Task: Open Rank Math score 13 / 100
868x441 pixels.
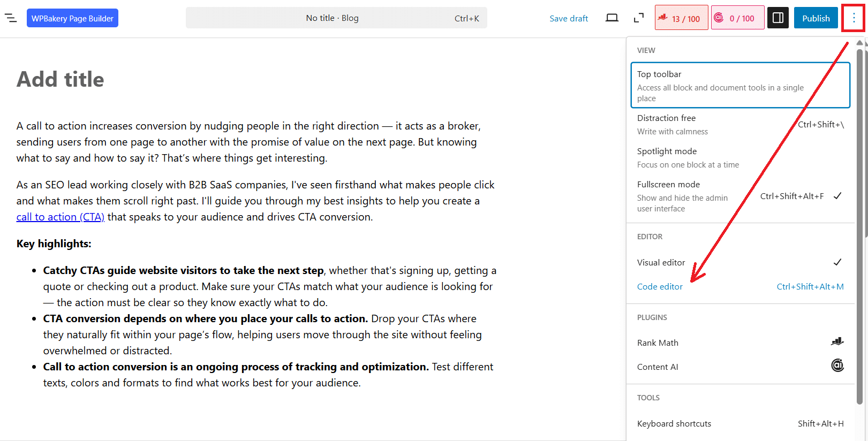Action: [681, 18]
